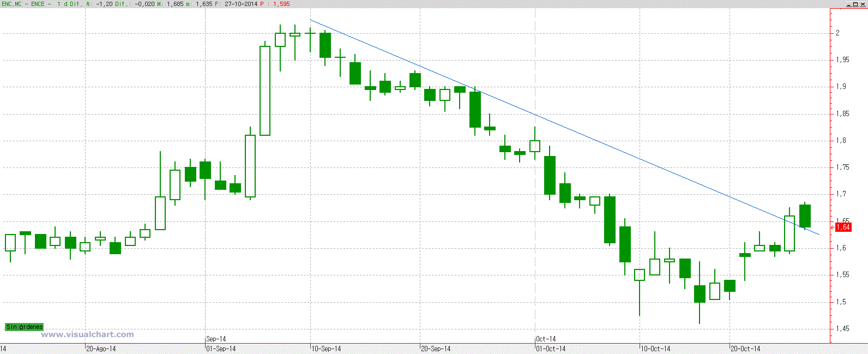Click the ENC.MC - ENCE symbol title
This screenshot has height=354, width=868.
click(x=23, y=4)
